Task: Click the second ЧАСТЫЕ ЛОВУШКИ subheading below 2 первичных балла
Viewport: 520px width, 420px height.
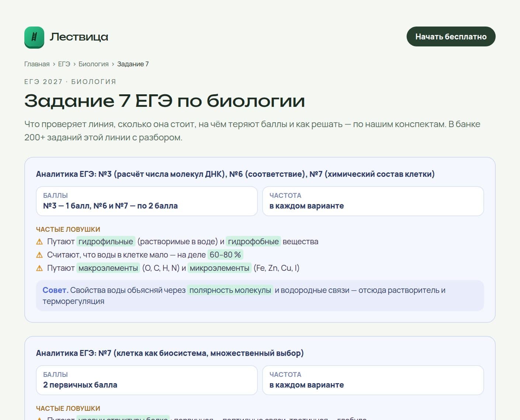Action: (x=68, y=408)
